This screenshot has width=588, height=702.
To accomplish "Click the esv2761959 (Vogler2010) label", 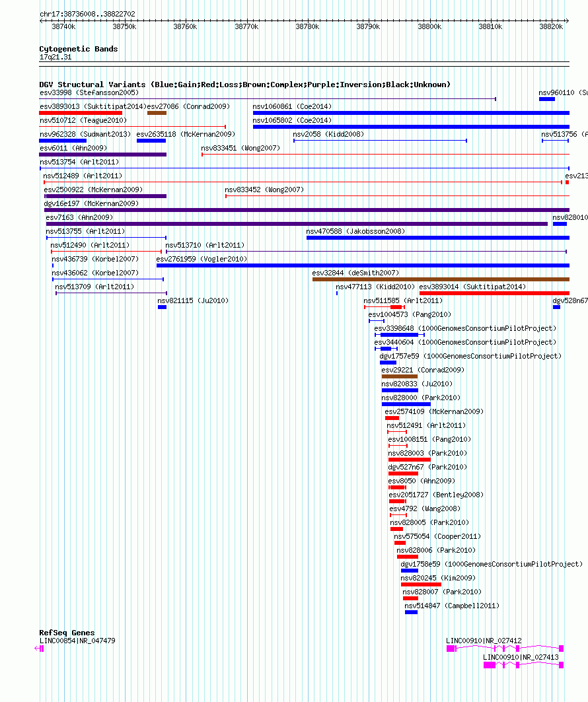I will tap(202, 260).
